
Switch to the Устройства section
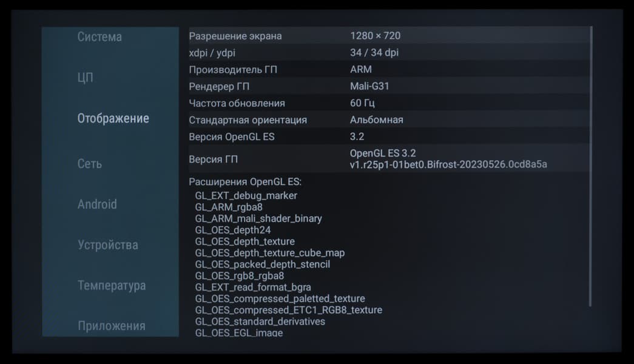(108, 245)
